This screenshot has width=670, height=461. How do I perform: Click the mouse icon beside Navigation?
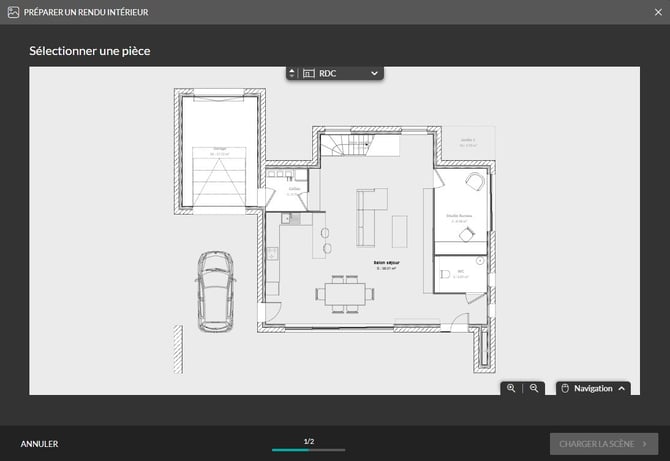pos(564,388)
